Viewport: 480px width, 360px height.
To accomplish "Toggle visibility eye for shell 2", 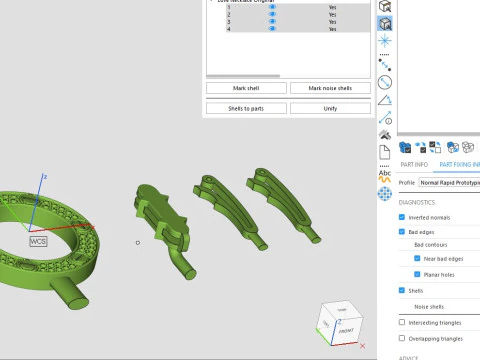I will (272, 14).
